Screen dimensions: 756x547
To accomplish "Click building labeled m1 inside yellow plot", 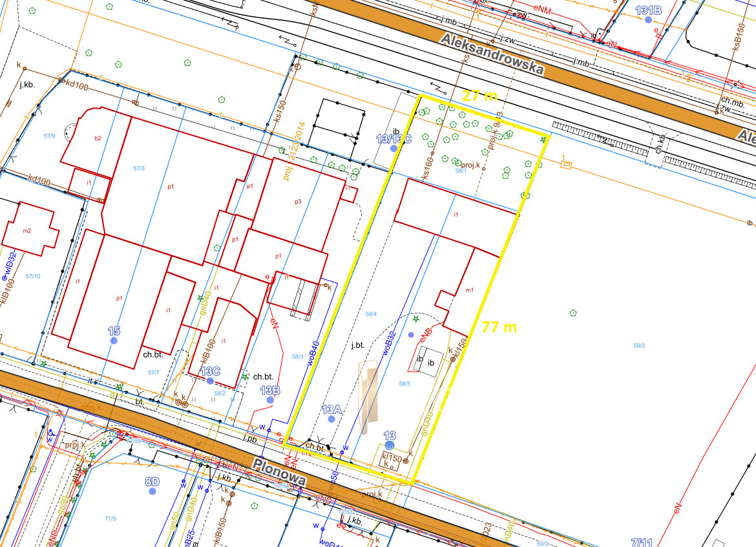I will tap(469, 290).
